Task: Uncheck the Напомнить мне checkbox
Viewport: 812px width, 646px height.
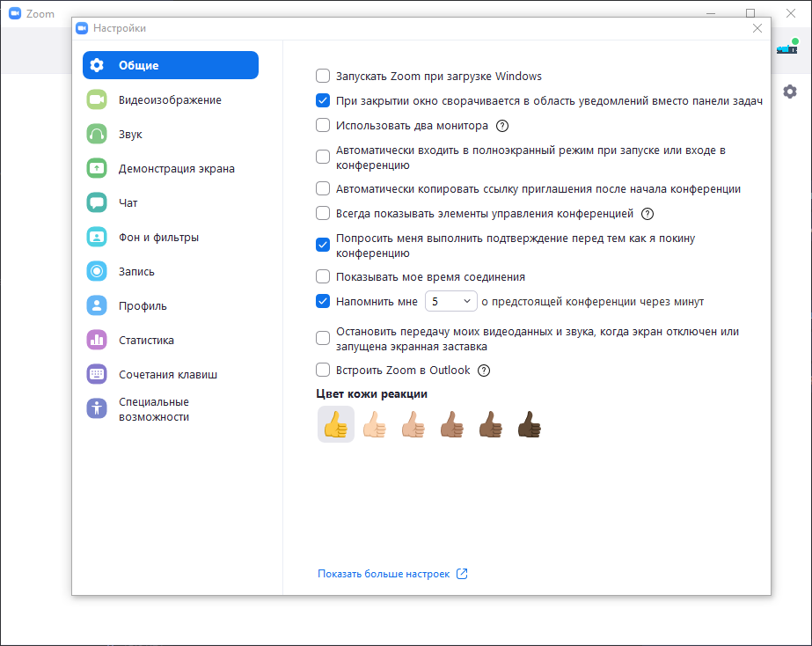Action: click(x=323, y=301)
